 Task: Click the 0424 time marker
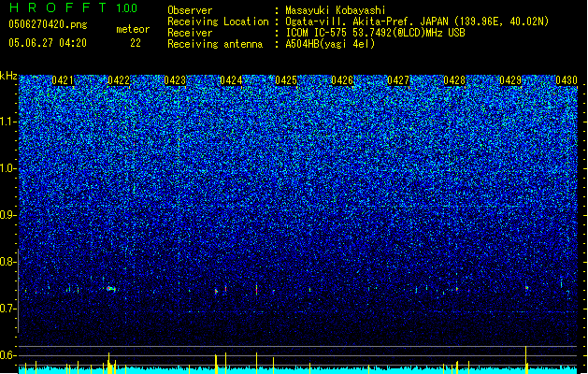(x=231, y=80)
